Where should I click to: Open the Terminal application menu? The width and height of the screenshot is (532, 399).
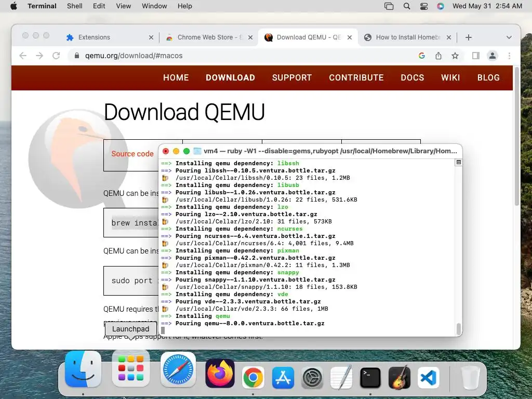click(x=42, y=6)
